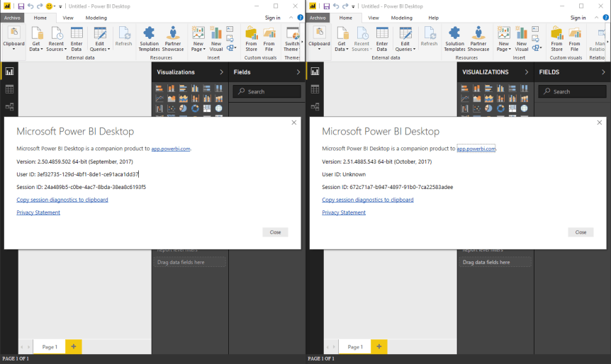Click Sign in in left window

[x=273, y=18]
